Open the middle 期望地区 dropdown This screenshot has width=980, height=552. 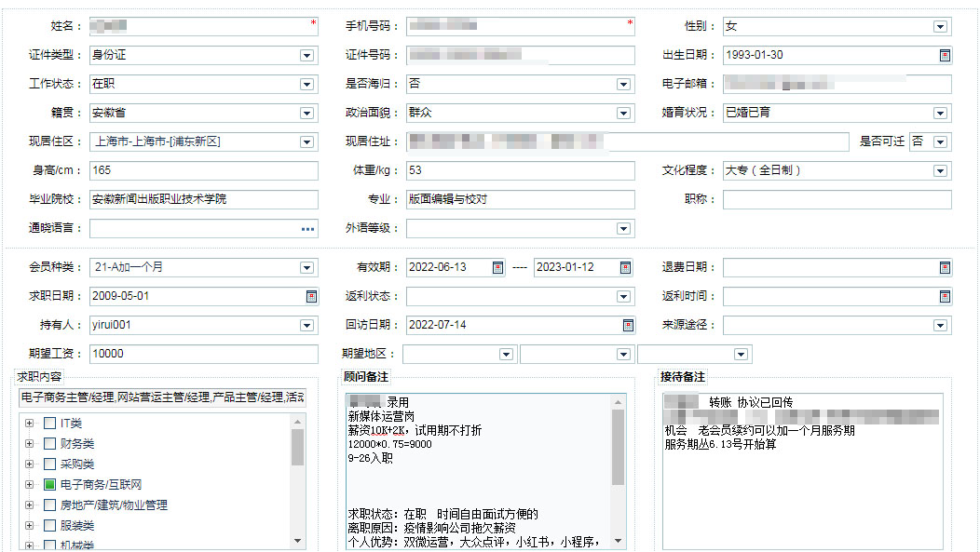tap(623, 355)
